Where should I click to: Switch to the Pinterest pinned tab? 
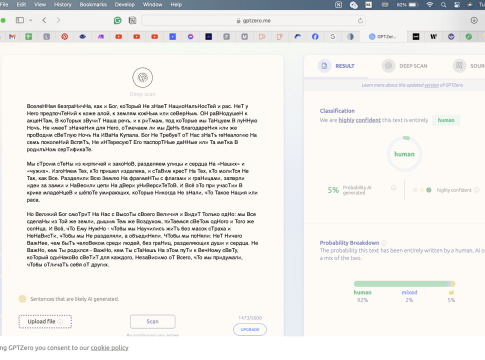click(x=65, y=37)
